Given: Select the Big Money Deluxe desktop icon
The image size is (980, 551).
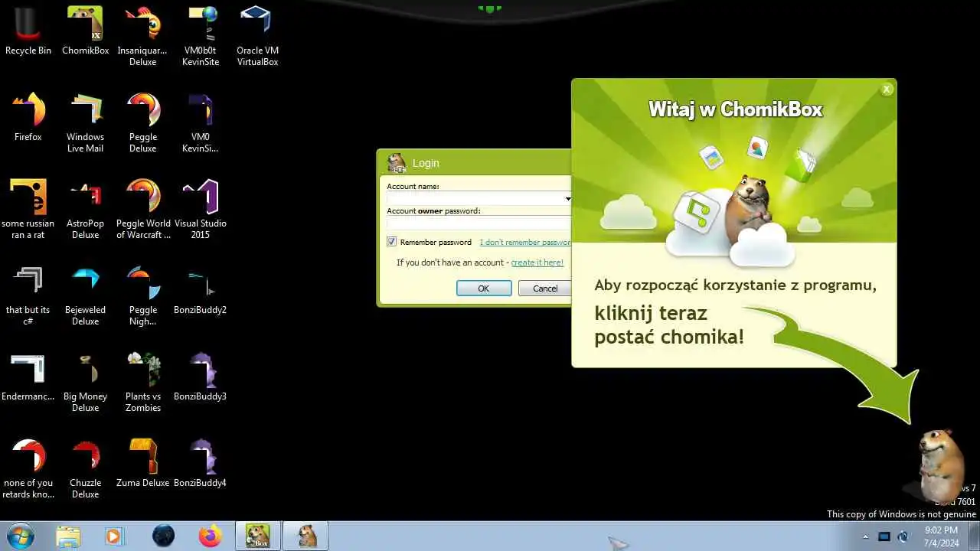Looking at the screenshot, I should pyautogui.click(x=85, y=383).
